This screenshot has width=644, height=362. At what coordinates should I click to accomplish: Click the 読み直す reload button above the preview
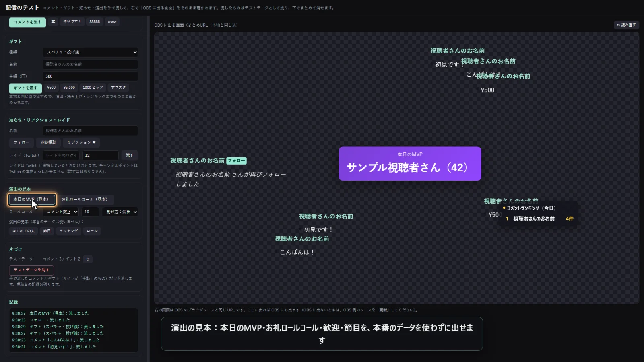(626, 25)
